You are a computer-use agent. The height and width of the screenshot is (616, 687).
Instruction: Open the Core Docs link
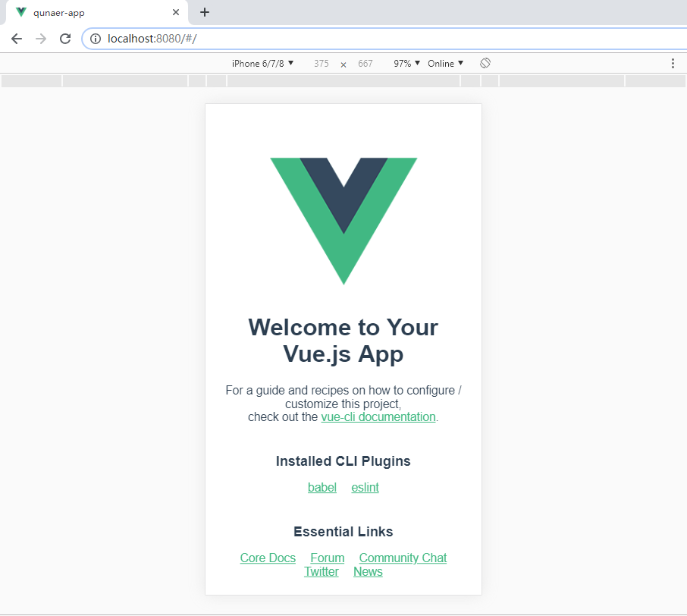268,558
